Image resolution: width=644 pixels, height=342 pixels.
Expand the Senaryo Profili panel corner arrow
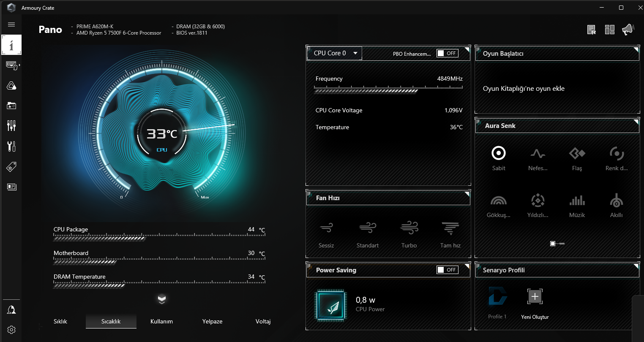click(636, 266)
